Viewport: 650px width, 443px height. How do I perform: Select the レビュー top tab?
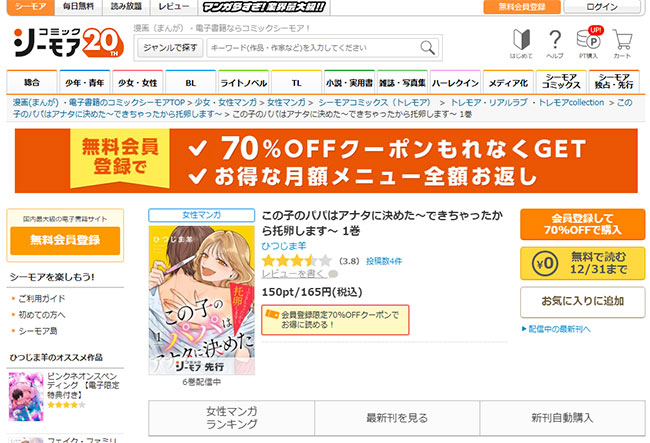174,7
